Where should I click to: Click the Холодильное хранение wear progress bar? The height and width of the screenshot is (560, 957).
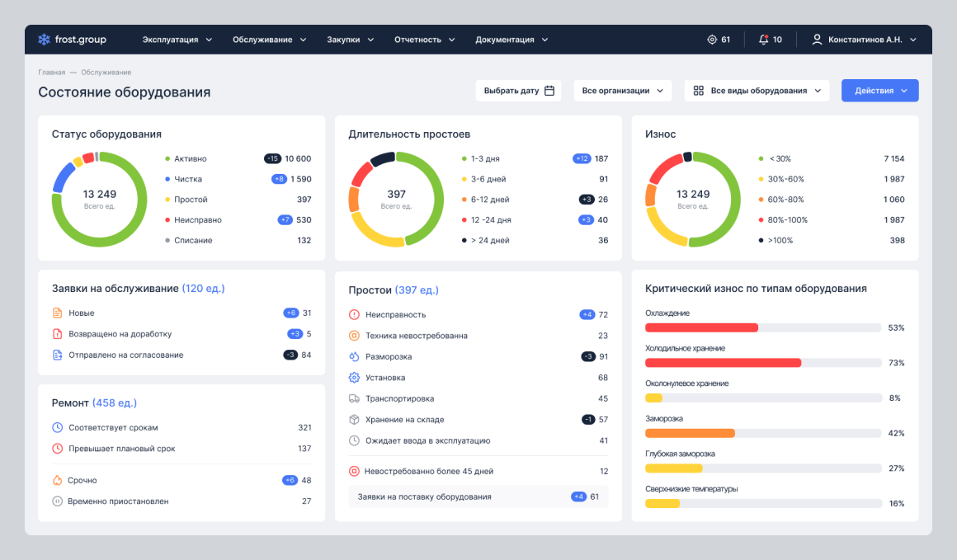763,363
